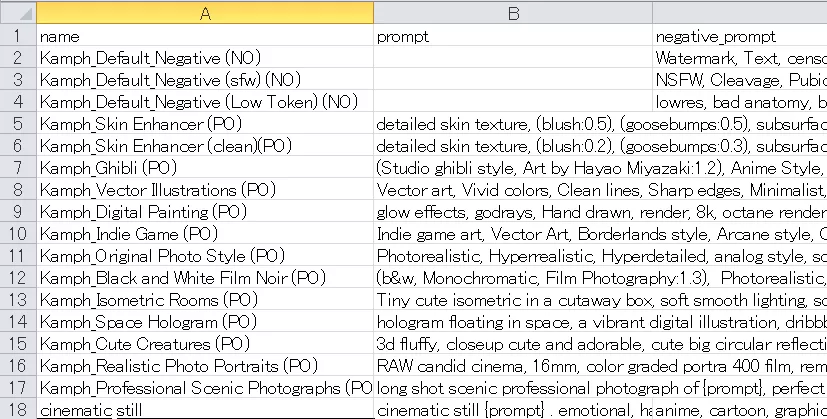Viewport: 827px width, 419px height.
Task: Select cell Kamph_Skin Enhancer (clean)(PO)
Action: [205, 146]
